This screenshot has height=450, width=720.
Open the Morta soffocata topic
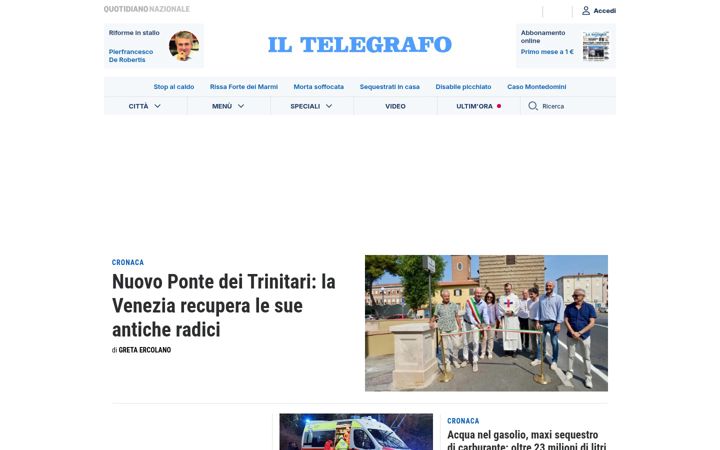click(319, 87)
